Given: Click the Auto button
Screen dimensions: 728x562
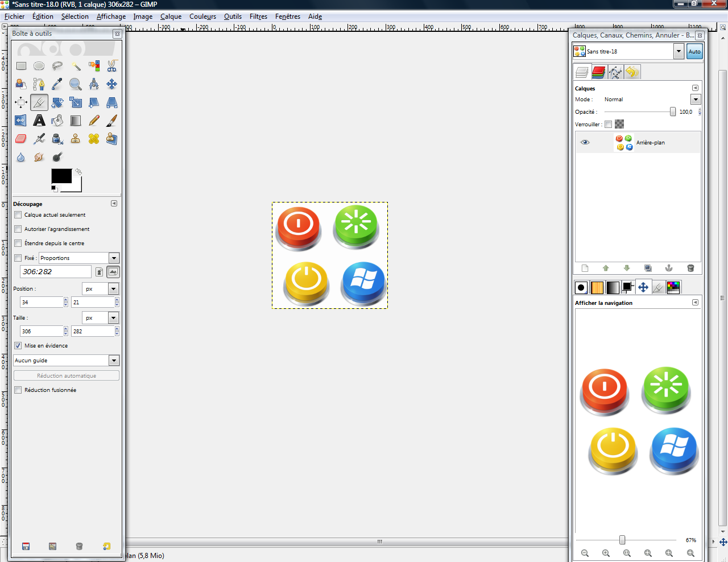Looking at the screenshot, I should (x=694, y=52).
